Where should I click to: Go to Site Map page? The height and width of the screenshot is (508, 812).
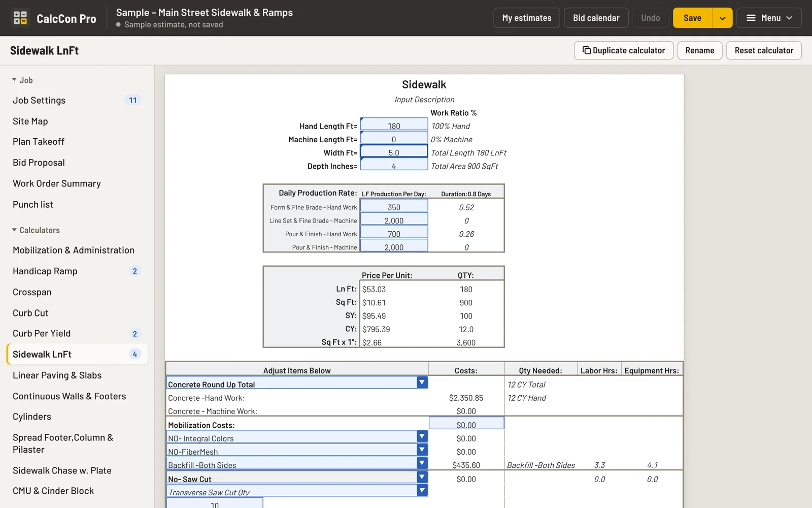[77, 121]
